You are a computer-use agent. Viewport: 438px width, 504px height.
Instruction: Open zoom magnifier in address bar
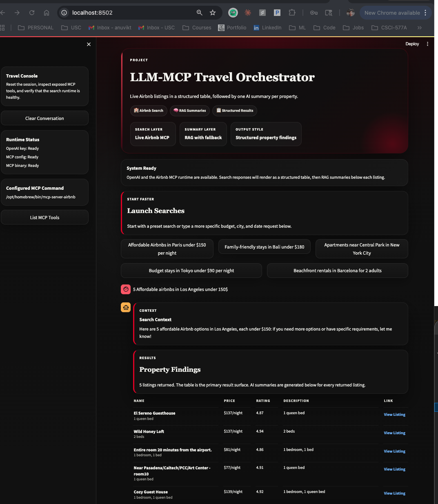pyautogui.click(x=200, y=13)
